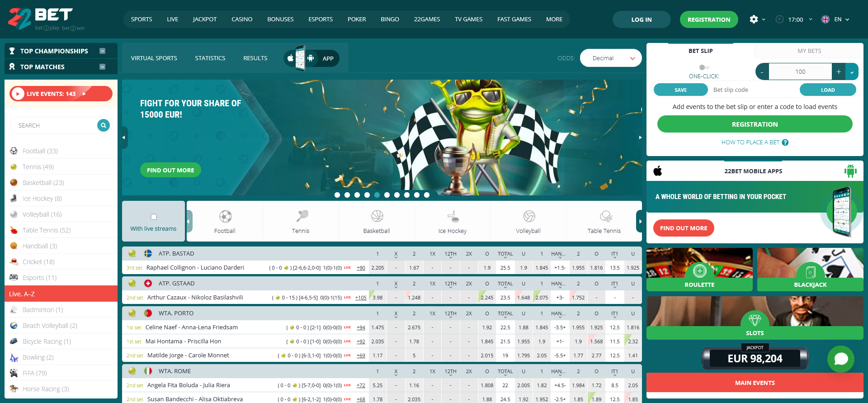Click the UK flag language icon
The height and width of the screenshot is (403, 868).
(826, 19)
